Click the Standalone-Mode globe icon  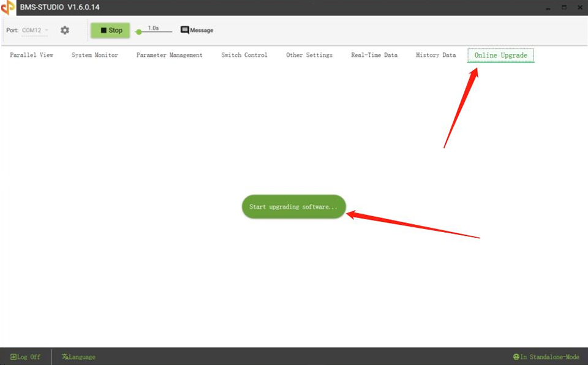pyautogui.click(x=516, y=356)
